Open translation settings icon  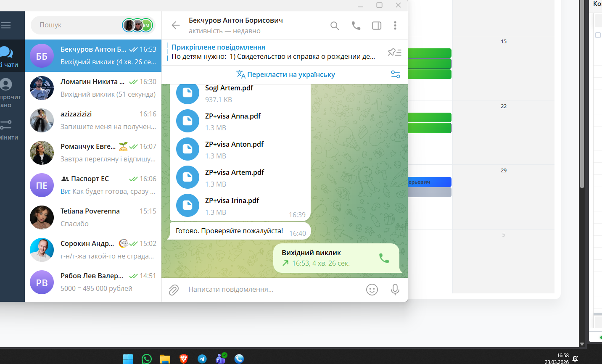(x=396, y=74)
